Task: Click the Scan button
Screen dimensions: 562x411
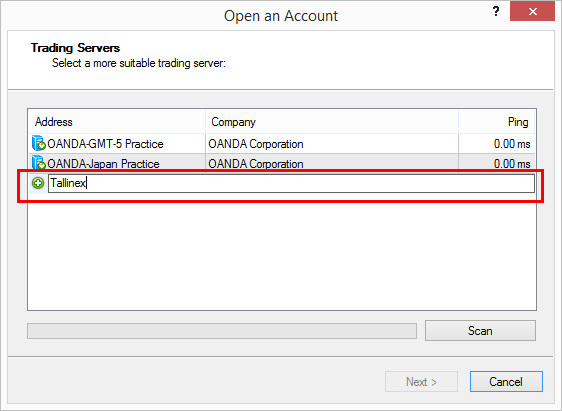Action: pos(480,330)
